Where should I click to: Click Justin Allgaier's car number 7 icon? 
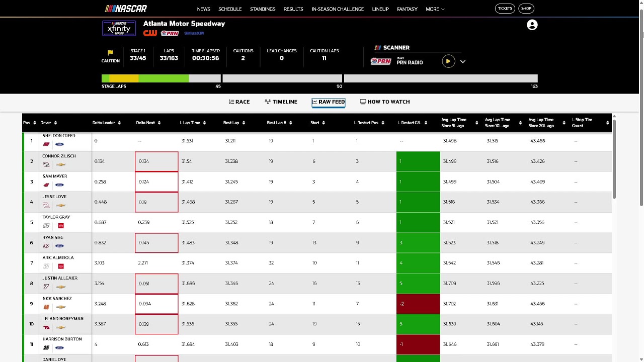46,287
